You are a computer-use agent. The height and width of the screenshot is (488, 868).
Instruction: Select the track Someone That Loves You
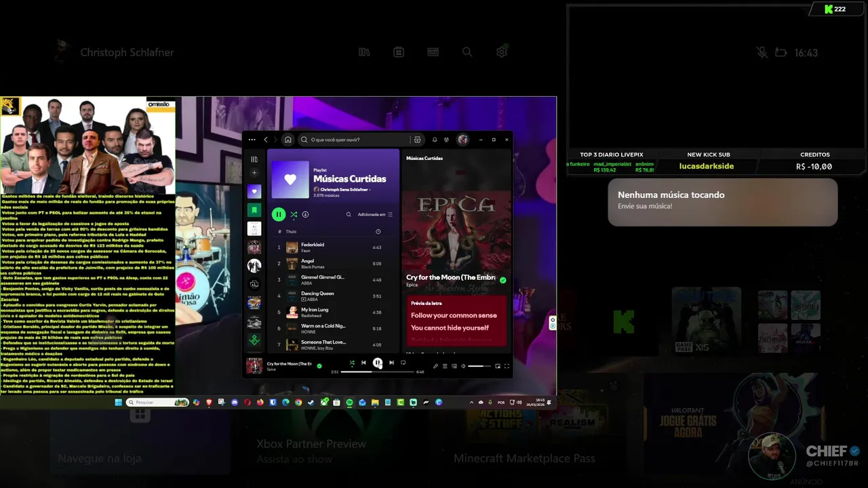coord(332,344)
